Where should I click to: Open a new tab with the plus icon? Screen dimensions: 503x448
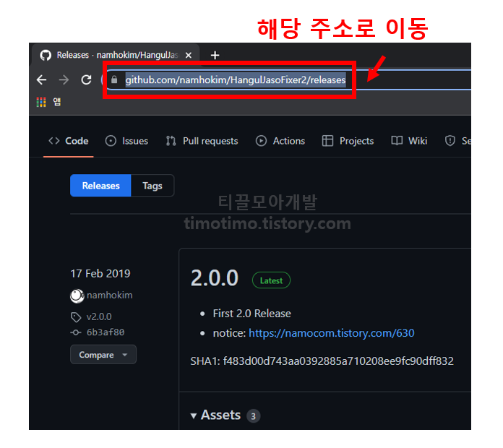[x=215, y=55]
